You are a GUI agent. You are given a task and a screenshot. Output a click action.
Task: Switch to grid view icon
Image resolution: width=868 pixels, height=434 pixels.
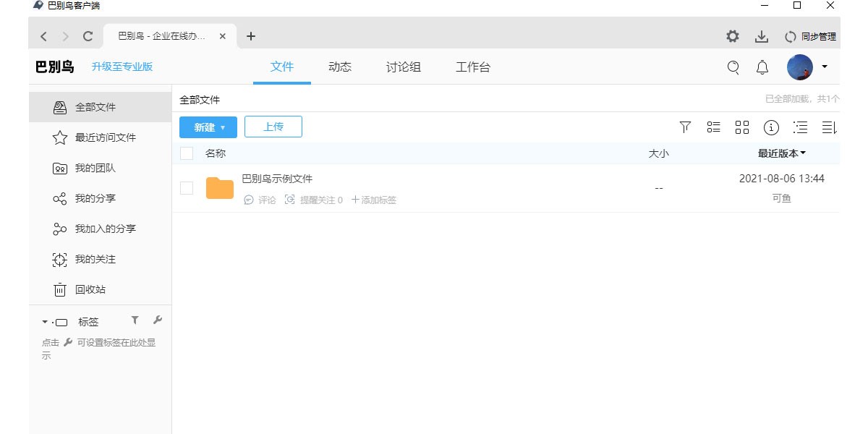(x=742, y=127)
